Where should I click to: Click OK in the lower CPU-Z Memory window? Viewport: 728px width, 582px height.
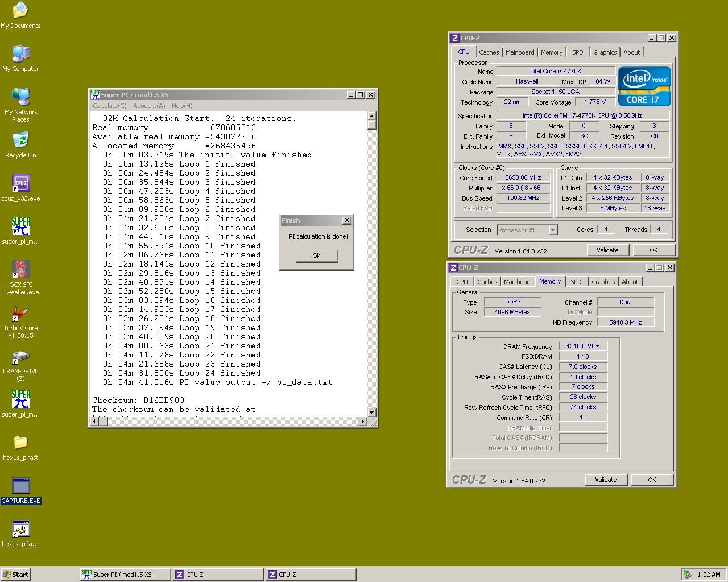(652, 480)
